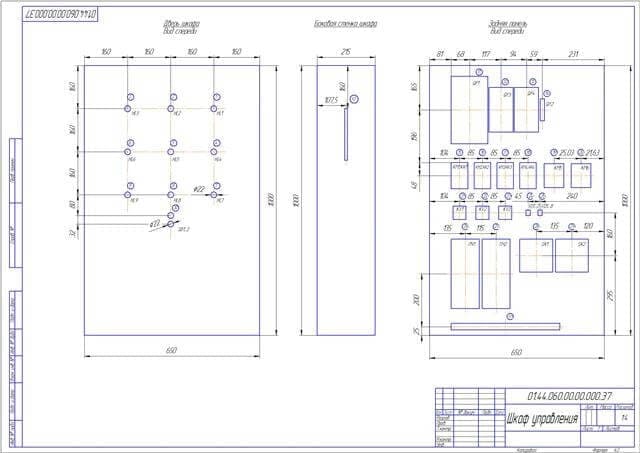Click the 650 width dimension under the back panel

coord(516,352)
